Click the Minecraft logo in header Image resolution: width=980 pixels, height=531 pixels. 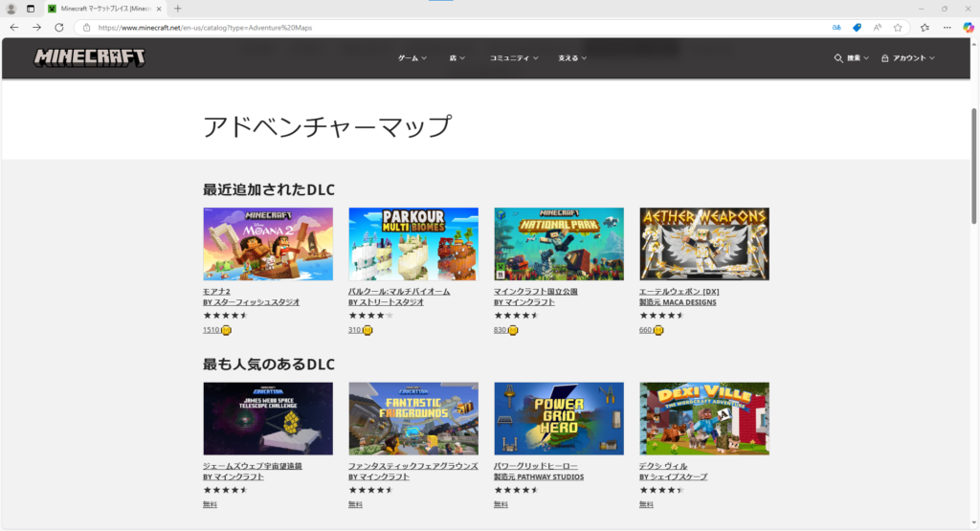point(90,57)
